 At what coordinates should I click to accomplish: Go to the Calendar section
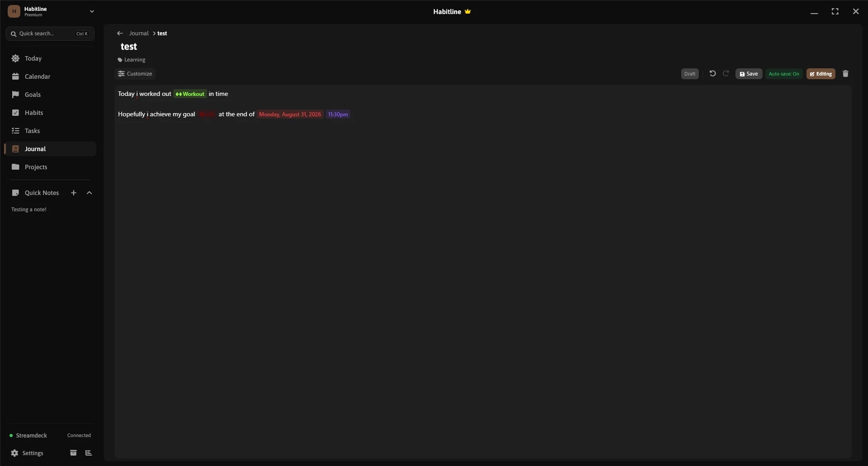[x=50, y=76]
